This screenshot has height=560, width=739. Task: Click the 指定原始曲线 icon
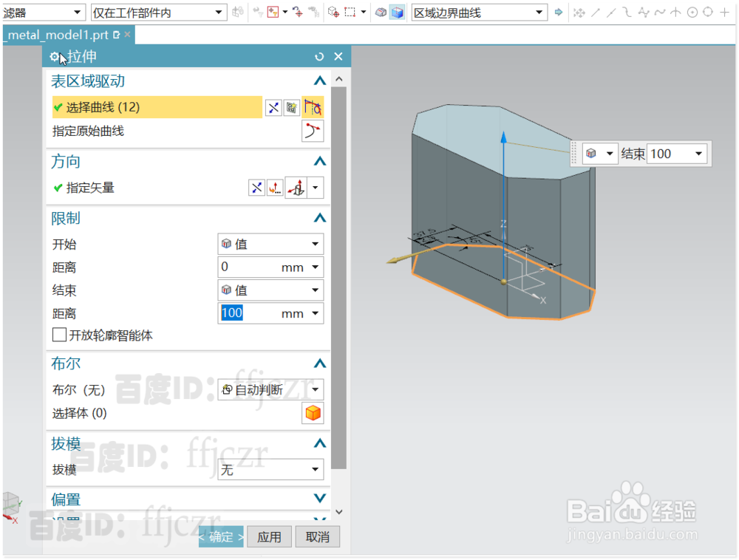point(313,131)
